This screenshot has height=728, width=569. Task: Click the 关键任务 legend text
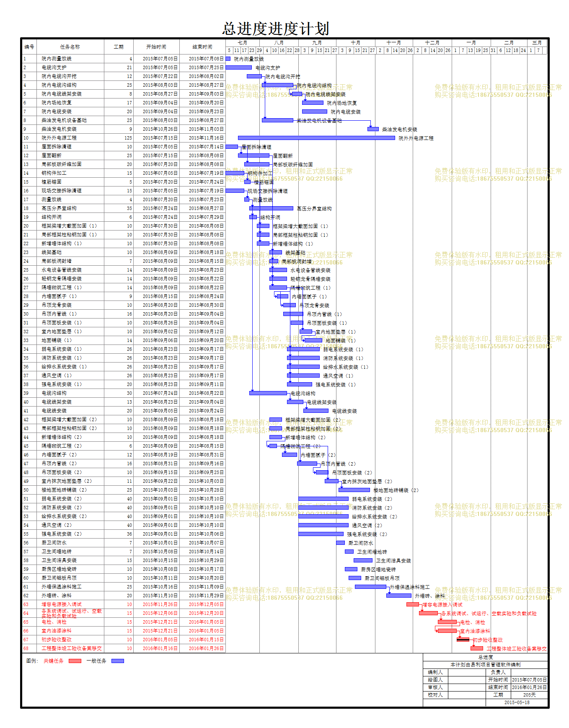[x=54, y=661]
